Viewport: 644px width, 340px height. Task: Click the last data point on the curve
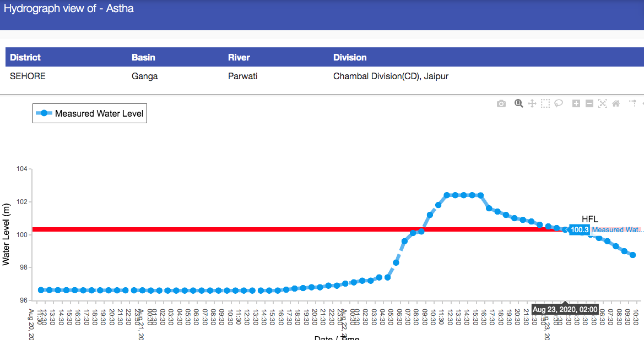632,255
